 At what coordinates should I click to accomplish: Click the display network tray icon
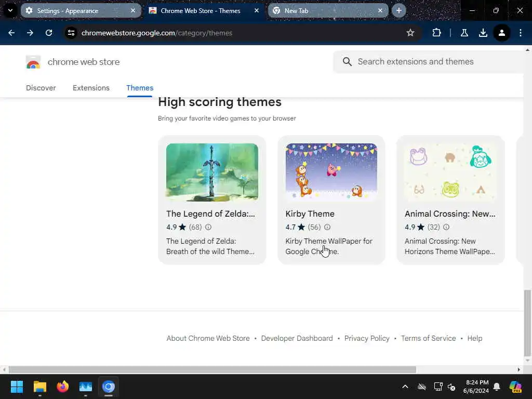click(438, 387)
